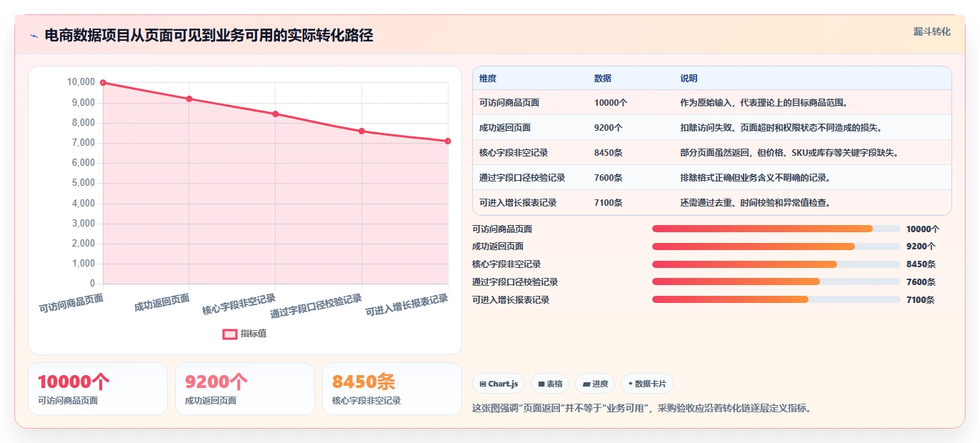Image resolution: width=980 pixels, height=443 pixels.
Task: Click the 通过字段口径校验记录 progress row label
Action: pyautogui.click(x=515, y=282)
